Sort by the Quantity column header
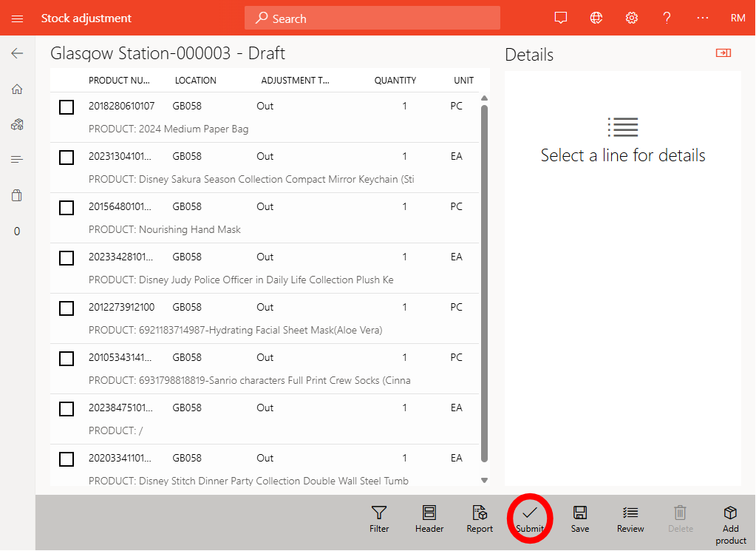The width and height of the screenshot is (756, 551). coord(395,81)
